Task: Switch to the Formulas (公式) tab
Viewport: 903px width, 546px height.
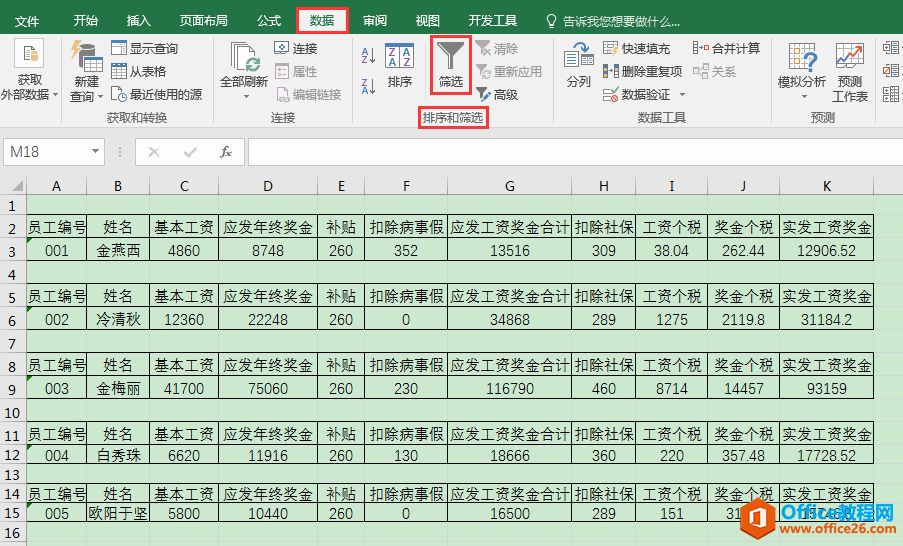Action: [269, 21]
